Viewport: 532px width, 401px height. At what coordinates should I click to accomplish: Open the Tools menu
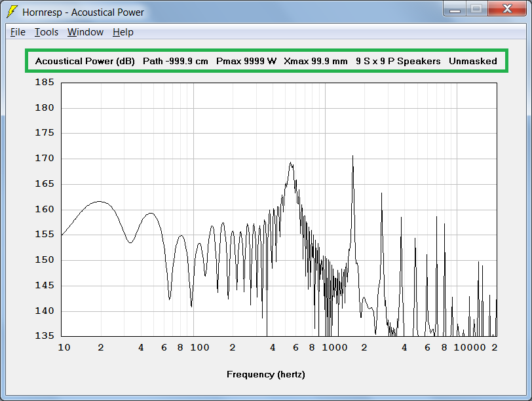tap(47, 32)
